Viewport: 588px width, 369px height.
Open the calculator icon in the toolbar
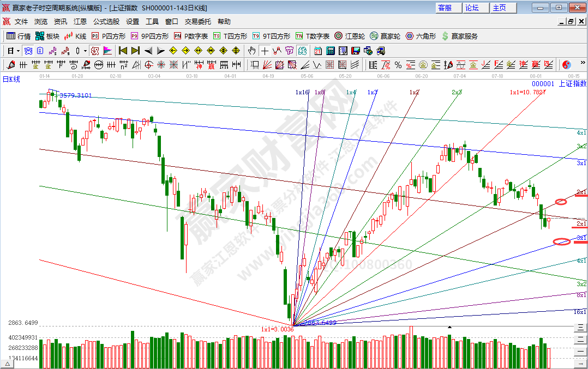(330, 51)
